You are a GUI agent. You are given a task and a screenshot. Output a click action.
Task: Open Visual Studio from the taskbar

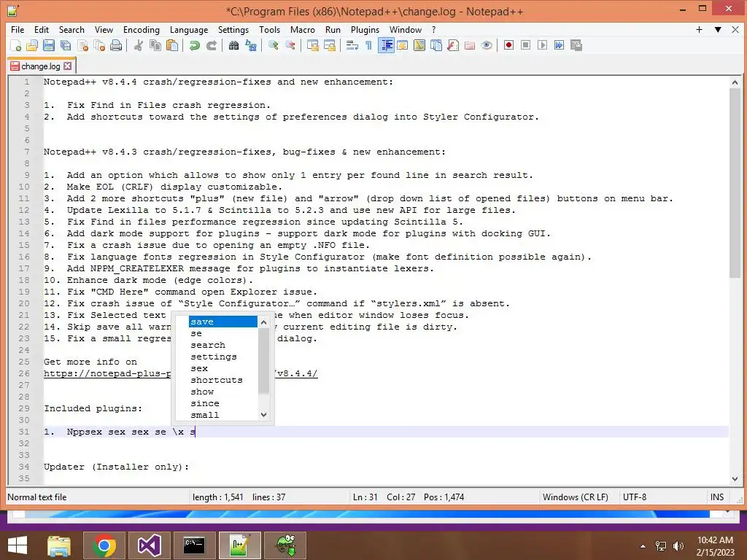pyautogui.click(x=149, y=545)
